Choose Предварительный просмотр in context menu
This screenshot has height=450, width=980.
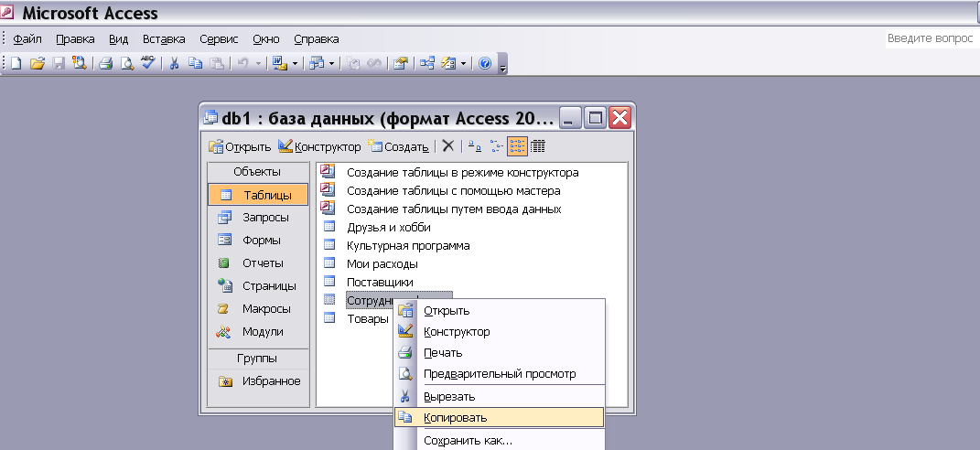coord(500,374)
